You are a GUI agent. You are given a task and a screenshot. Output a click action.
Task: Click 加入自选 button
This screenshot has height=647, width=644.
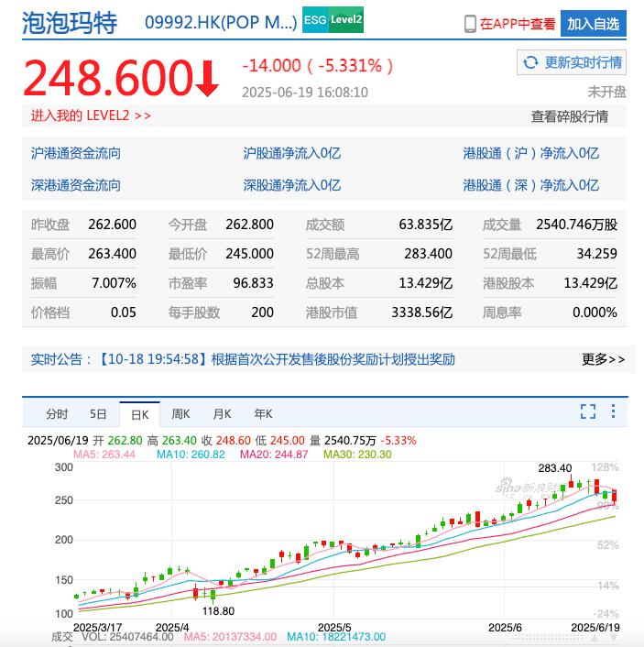[x=594, y=24]
